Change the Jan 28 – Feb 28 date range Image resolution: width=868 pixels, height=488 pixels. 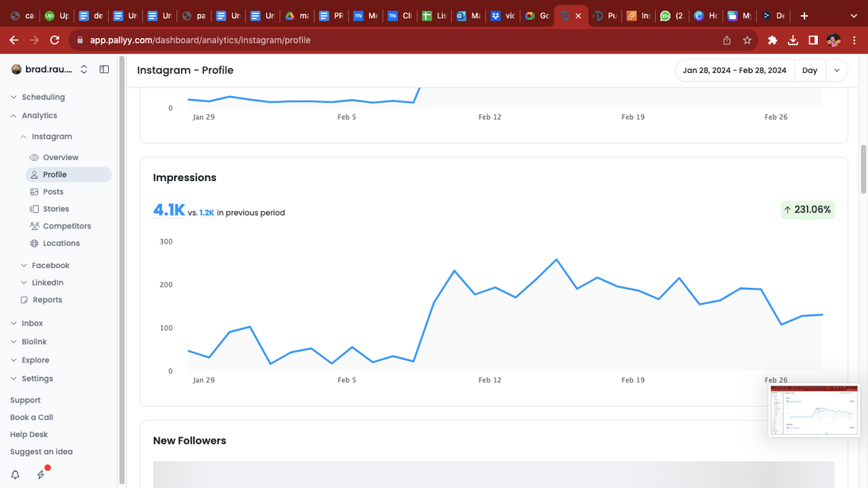point(735,71)
